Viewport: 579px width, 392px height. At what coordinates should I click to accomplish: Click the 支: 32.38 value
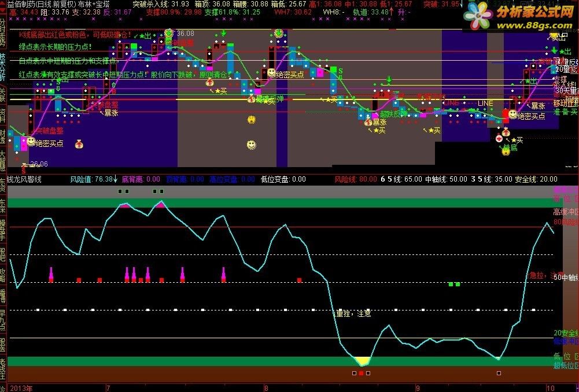click(86, 12)
